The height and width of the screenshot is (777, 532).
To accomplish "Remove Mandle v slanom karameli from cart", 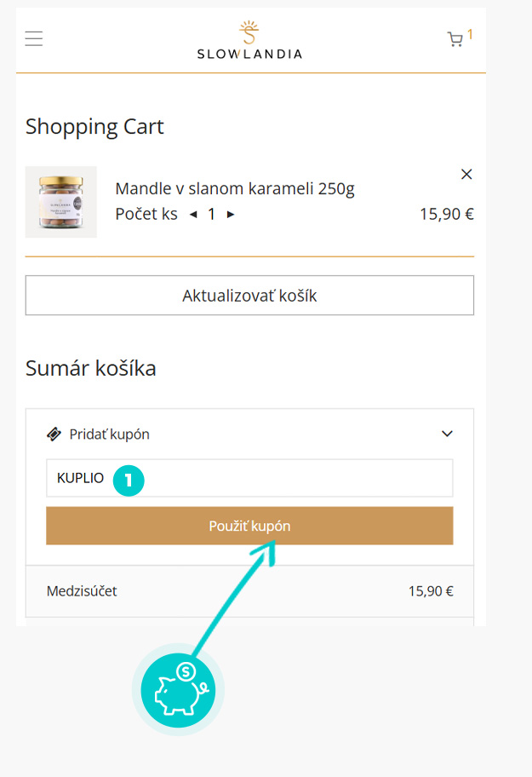I will (466, 175).
